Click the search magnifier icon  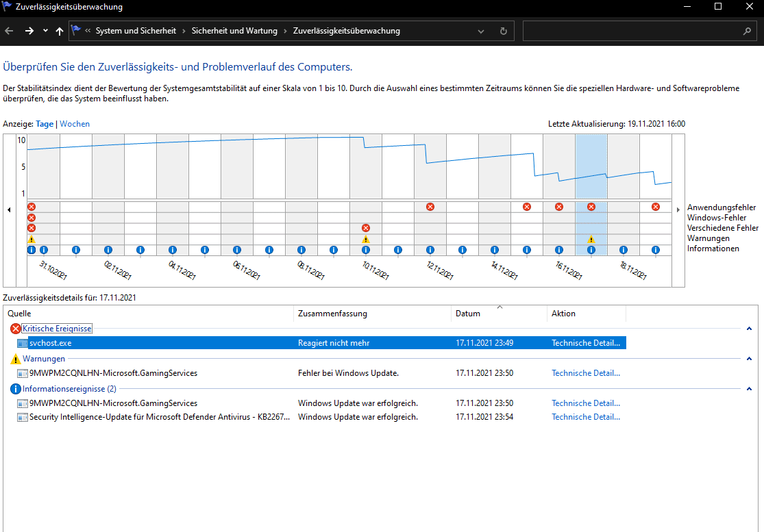point(747,31)
